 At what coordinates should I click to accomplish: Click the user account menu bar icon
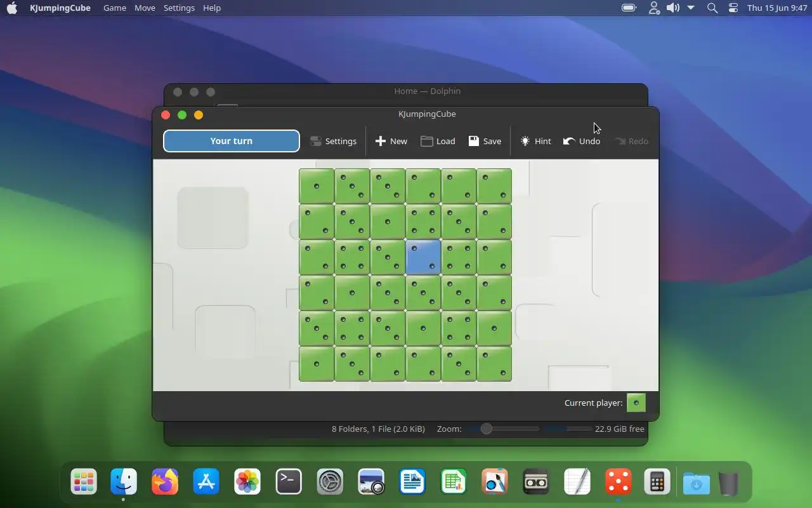coord(654,8)
